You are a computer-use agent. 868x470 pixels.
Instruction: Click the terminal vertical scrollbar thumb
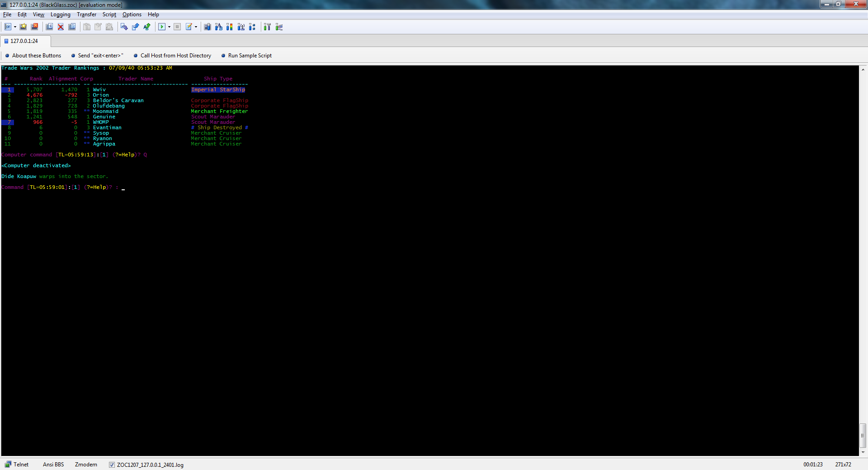[x=863, y=435]
